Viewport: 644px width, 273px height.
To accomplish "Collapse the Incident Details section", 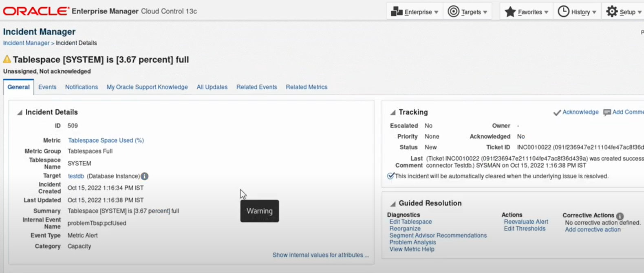I will [20, 112].
